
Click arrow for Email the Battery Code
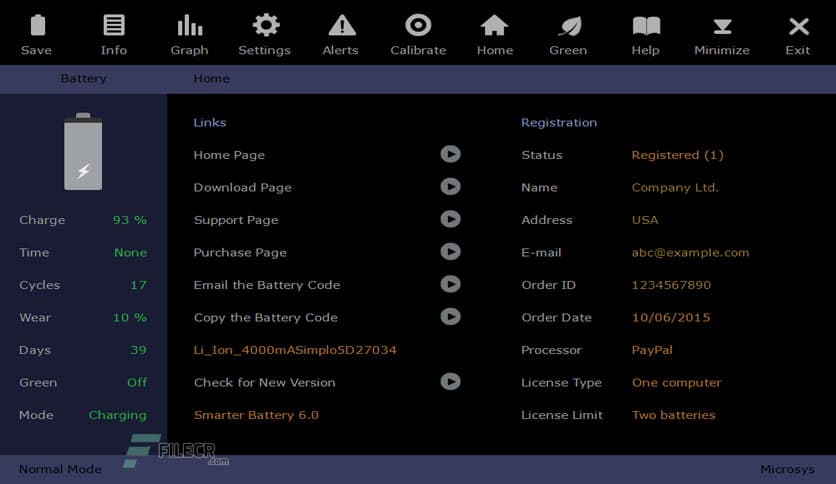(x=451, y=284)
